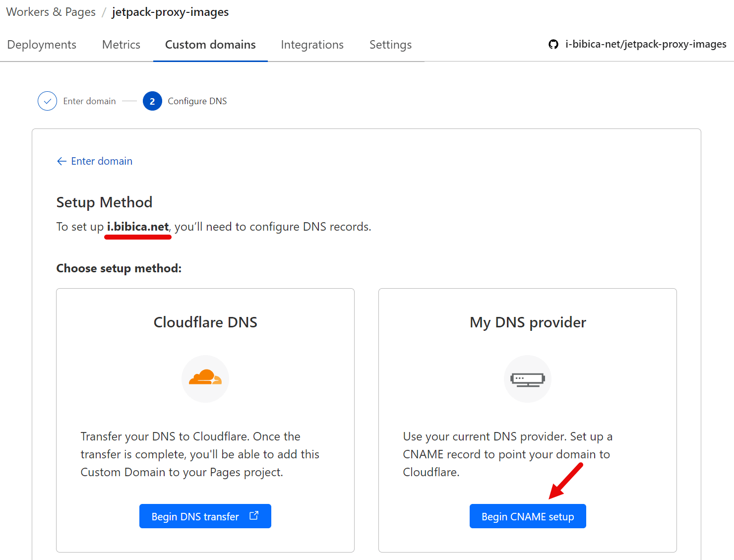734x560 pixels.
Task: Click the i.bibica.net domain name
Action: point(138,227)
